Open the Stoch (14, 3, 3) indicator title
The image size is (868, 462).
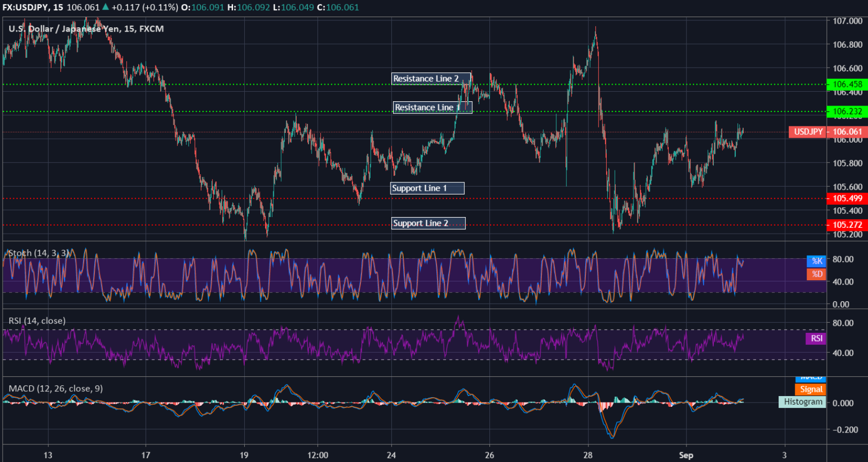pyautogui.click(x=39, y=253)
